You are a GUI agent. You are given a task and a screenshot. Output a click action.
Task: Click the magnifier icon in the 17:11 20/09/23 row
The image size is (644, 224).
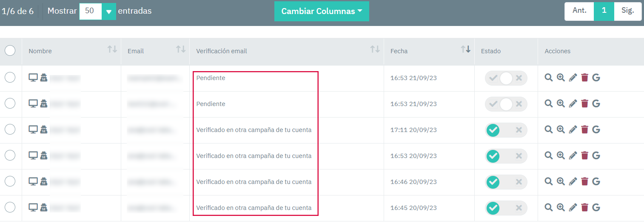point(549,129)
